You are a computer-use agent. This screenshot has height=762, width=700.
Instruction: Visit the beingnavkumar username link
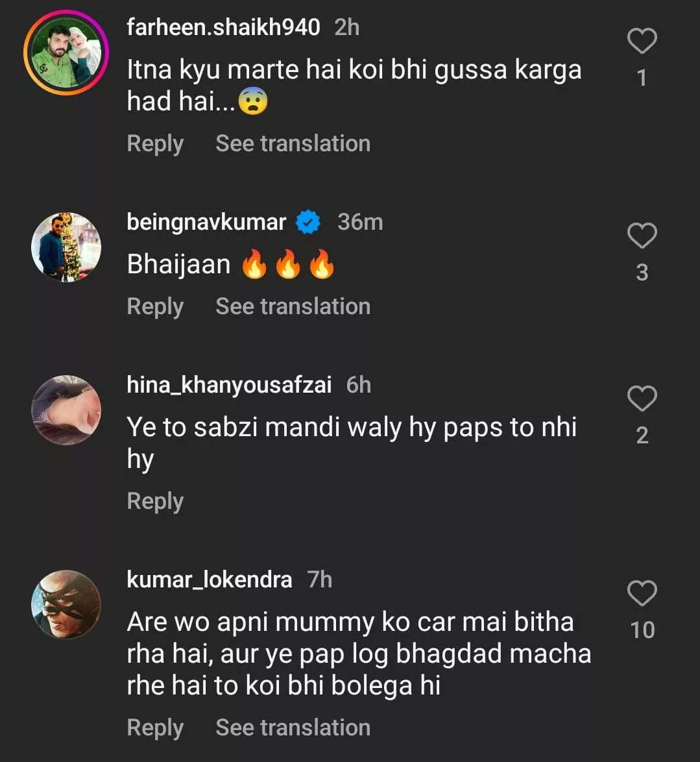[206, 223]
